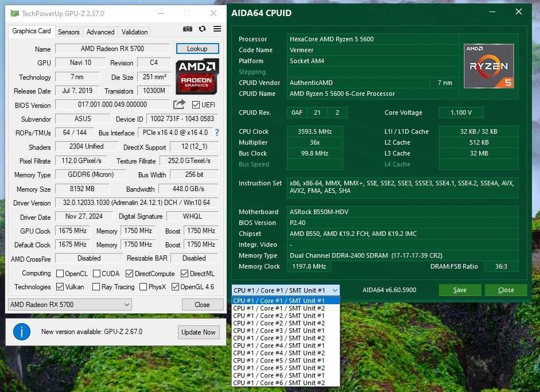540x392 pixels.
Task: Click the Close button in AIDA64 CPUID
Action: 506,290
